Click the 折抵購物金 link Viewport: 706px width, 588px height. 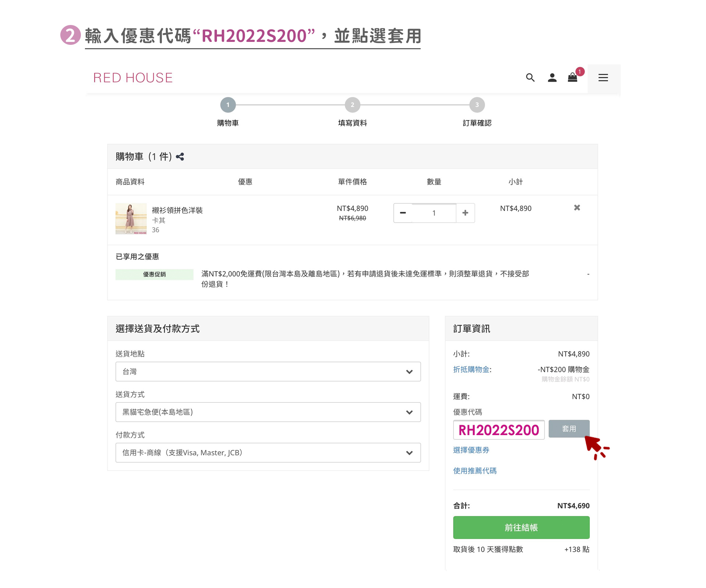click(x=471, y=369)
